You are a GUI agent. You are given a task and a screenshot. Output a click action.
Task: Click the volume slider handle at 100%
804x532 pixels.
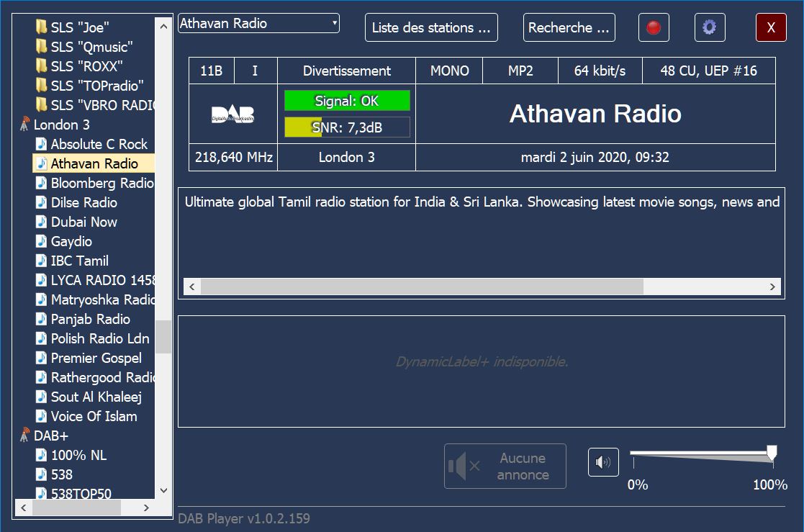coord(772,454)
